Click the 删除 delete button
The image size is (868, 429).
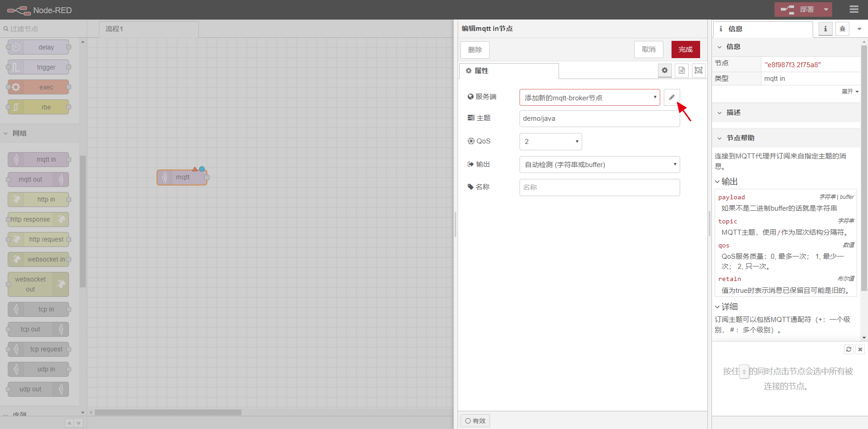tap(475, 49)
